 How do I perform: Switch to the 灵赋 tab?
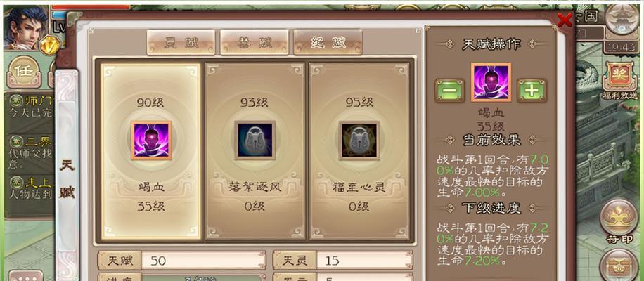coord(181,42)
